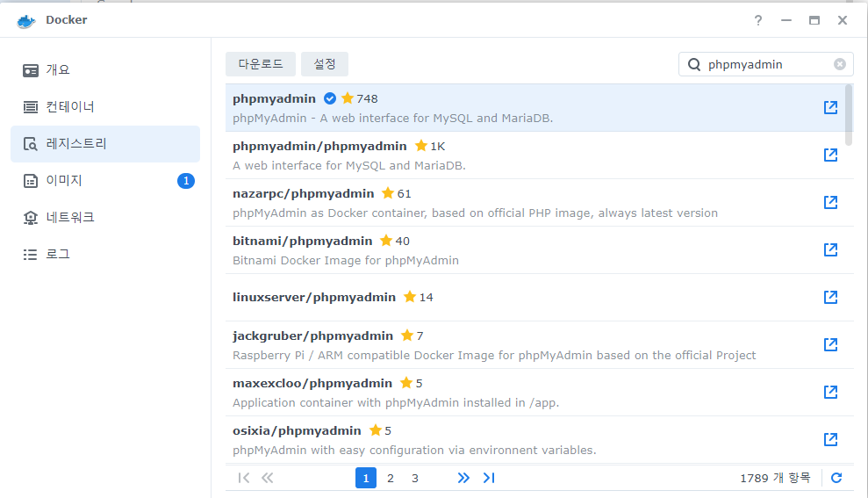
Task: Open external link for bitnami/phpmyadmin
Action: tap(830, 249)
